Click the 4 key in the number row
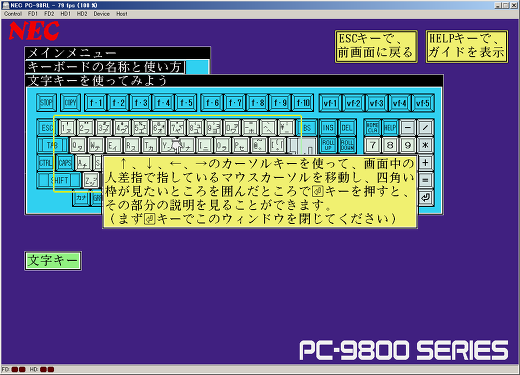Viewport: 520px width, 375px height. click(122, 128)
